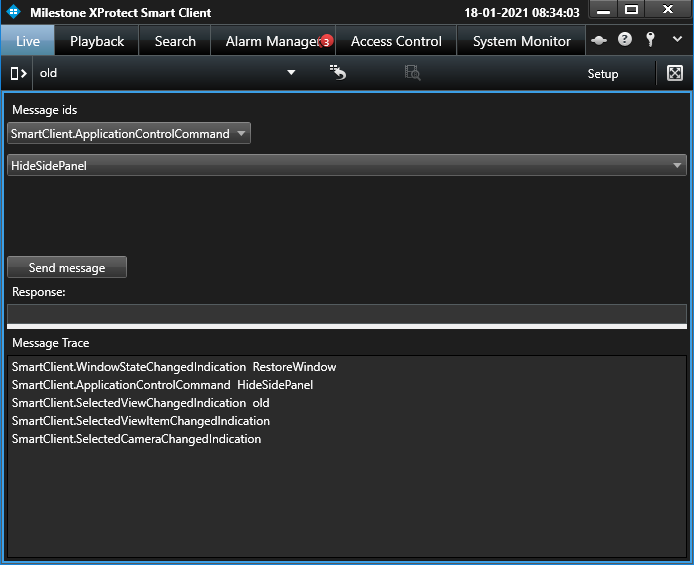Click into the Response text field

(347, 314)
